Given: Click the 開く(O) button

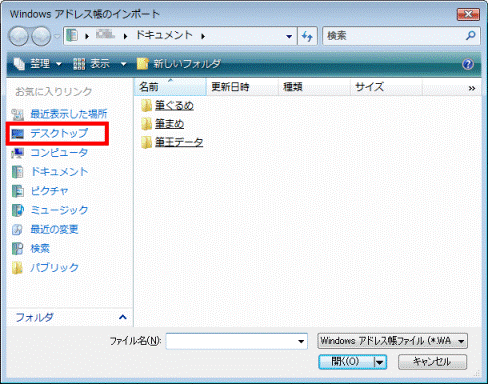Looking at the screenshot, I should pyautogui.click(x=346, y=362).
